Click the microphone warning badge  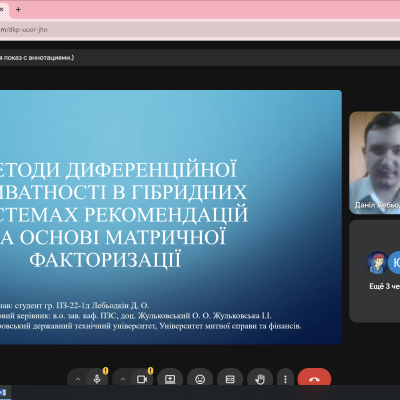coord(105,371)
